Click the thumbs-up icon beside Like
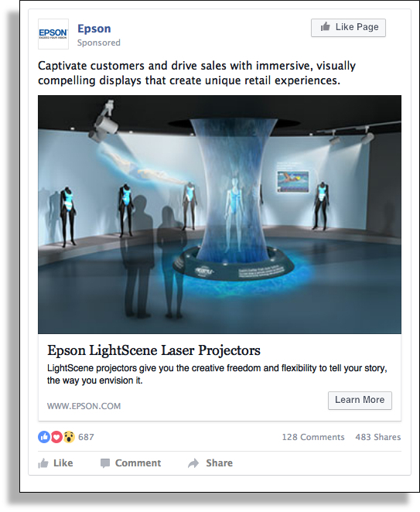The height and width of the screenshot is (512, 420). [43, 463]
